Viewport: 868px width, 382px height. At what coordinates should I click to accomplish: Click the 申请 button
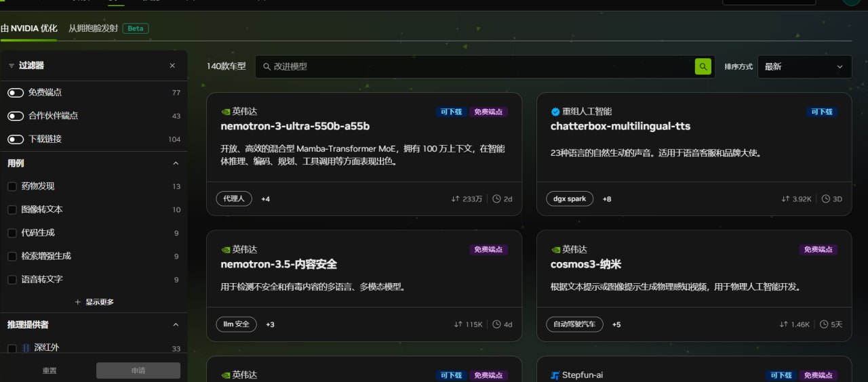click(x=138, y=370)
